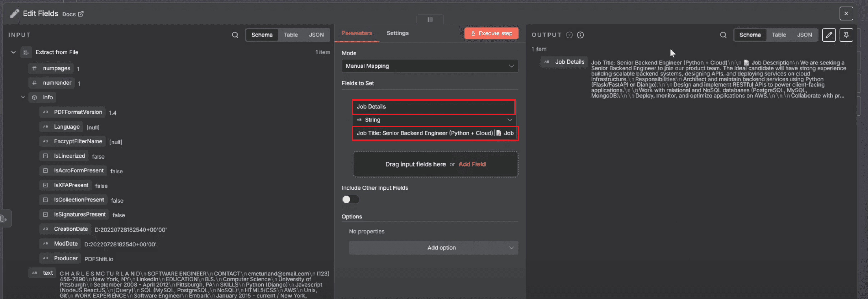Select the Producer field
This screenshot has width=868, height=299.
[x=60, y=258]
